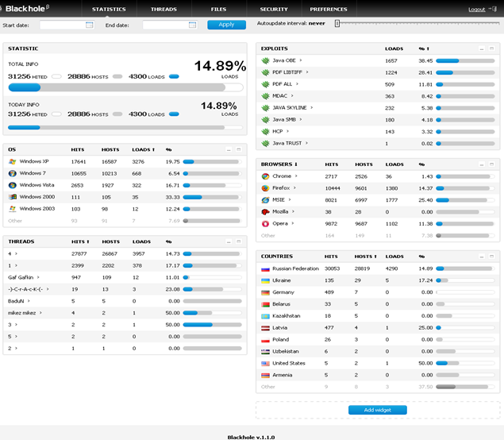Click the Autoupdate interval slider handle
Image resolution: width=504 pixels, height=440 pixels.
pyautogui.click(x=337, y=24)
